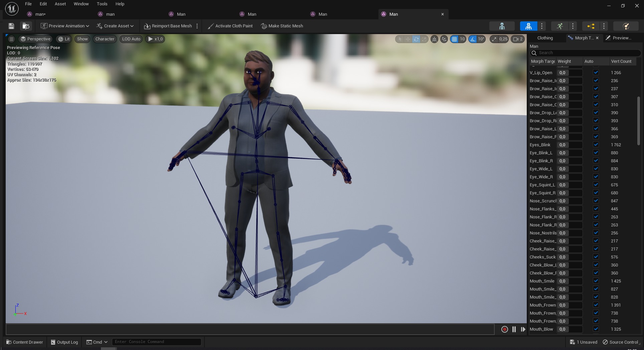The width and height of the screenshot is (644, 350).
Task: Open options dots next to Animation mode
Action: tap(573, 26)
